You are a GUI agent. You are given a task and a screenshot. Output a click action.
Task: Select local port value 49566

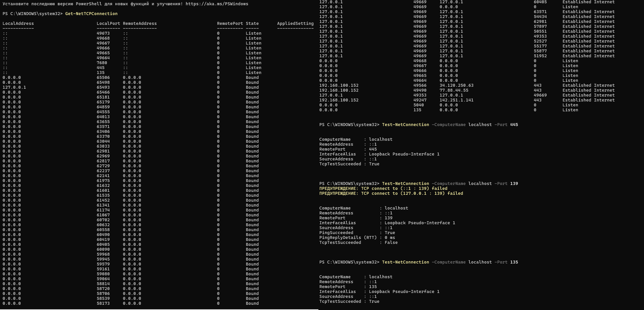coord(420,85)
